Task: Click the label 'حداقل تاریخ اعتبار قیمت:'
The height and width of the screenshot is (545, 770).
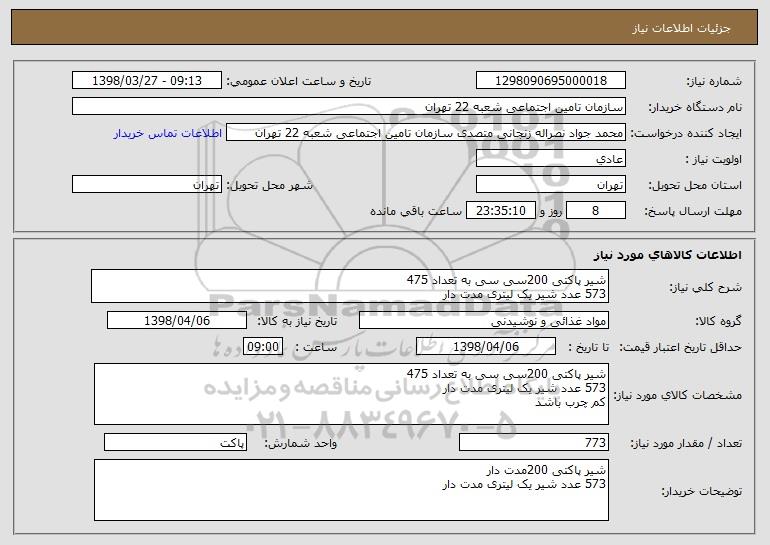Action: coord(681,347)
